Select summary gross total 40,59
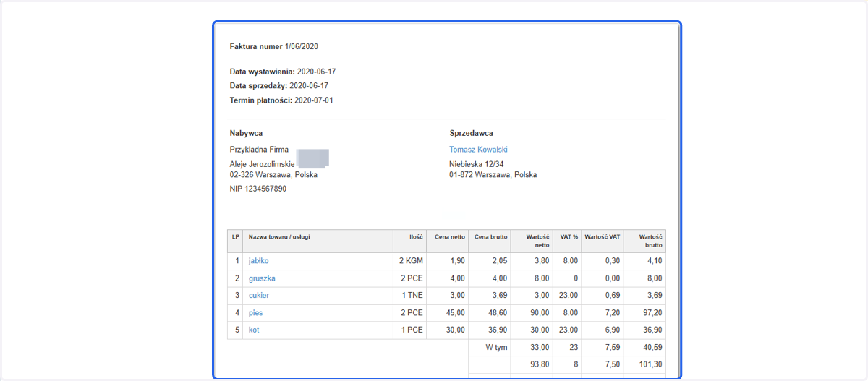The width and height of the screenshot is (868, 381). pyautogui.click(x=652, y=348)
